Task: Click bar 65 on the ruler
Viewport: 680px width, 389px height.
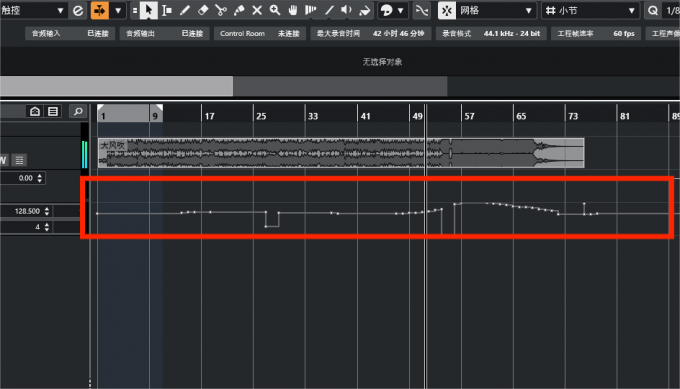Action: 521,116
